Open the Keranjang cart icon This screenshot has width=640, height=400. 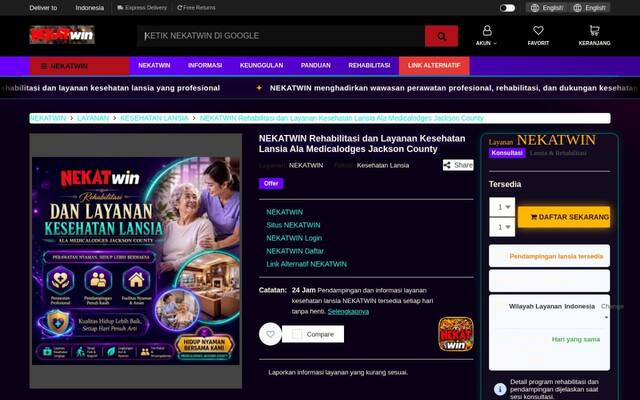click(x=594, y=31)
